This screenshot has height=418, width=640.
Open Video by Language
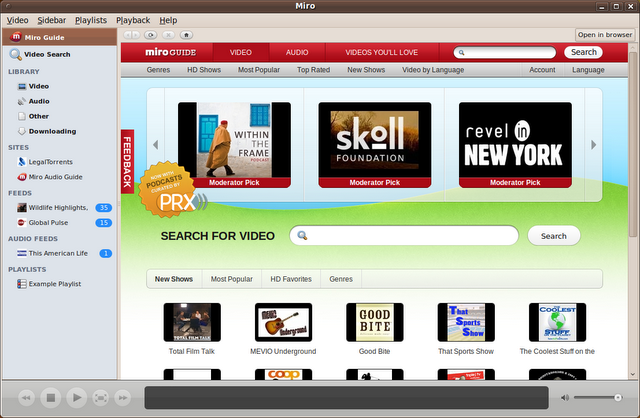coord(433,70)
